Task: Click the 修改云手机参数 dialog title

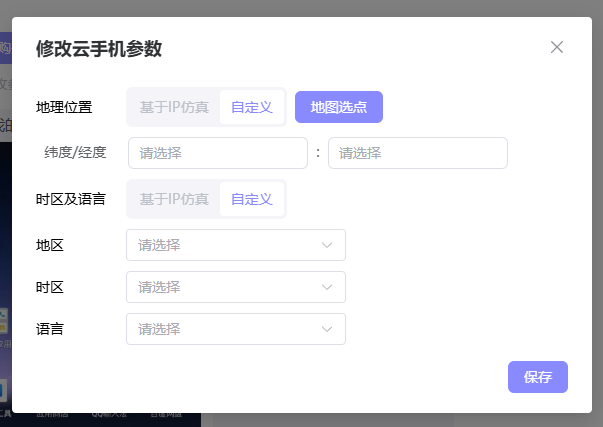Action: tap(99, 48)
